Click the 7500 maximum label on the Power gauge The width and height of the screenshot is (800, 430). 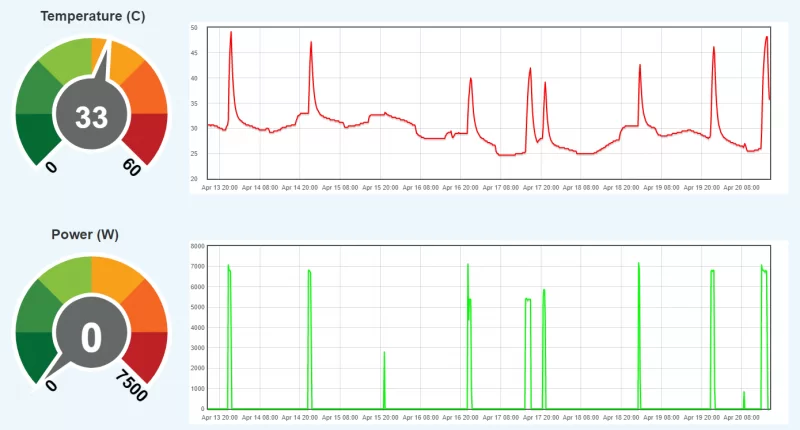131,385
